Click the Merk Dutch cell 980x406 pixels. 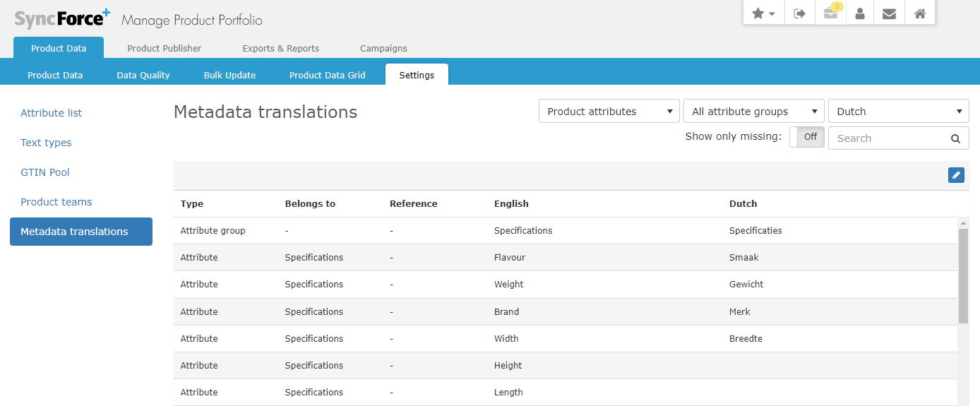tap(740, 311)
